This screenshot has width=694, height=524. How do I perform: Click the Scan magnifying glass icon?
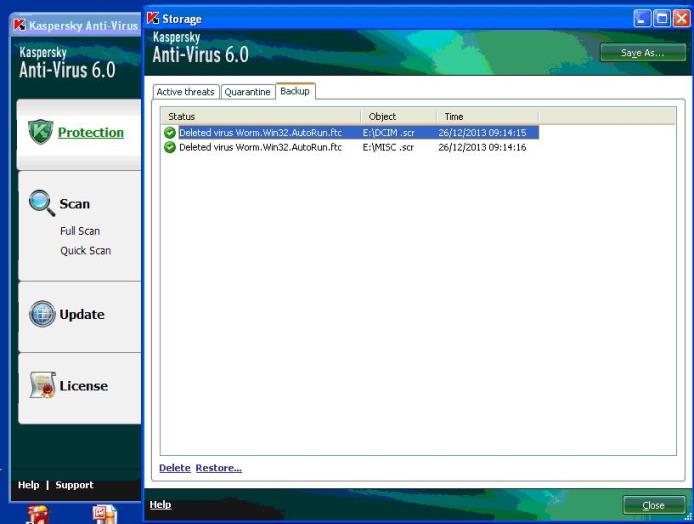point(42,203)
